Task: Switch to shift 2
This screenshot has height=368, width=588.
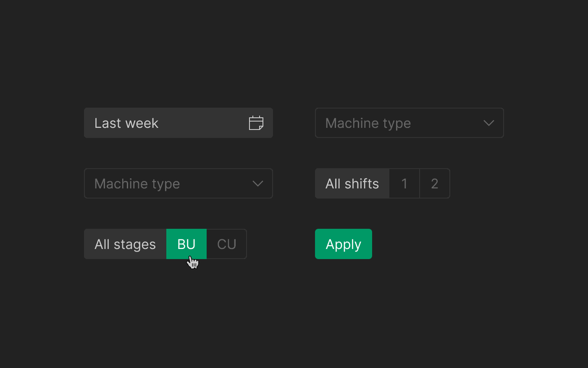Action: click(435, 183)
